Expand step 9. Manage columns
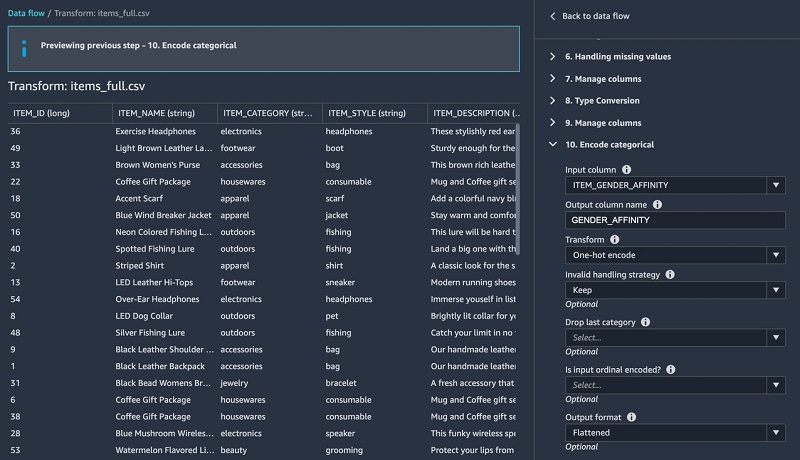 [553, 122]
